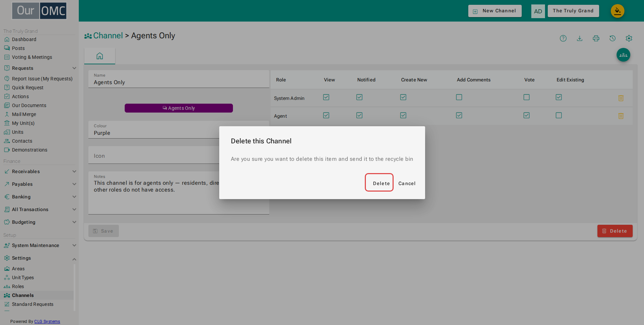This screenshot has height=325, width=644.
Task: Enable System Admin Vote checkbox
Action: pyautogui.click(x=527, y=97)
